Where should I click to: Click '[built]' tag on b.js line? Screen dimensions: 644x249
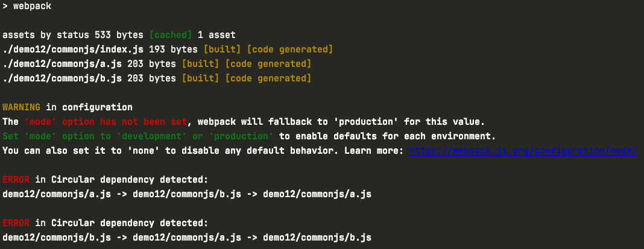[x=200, y=78]
